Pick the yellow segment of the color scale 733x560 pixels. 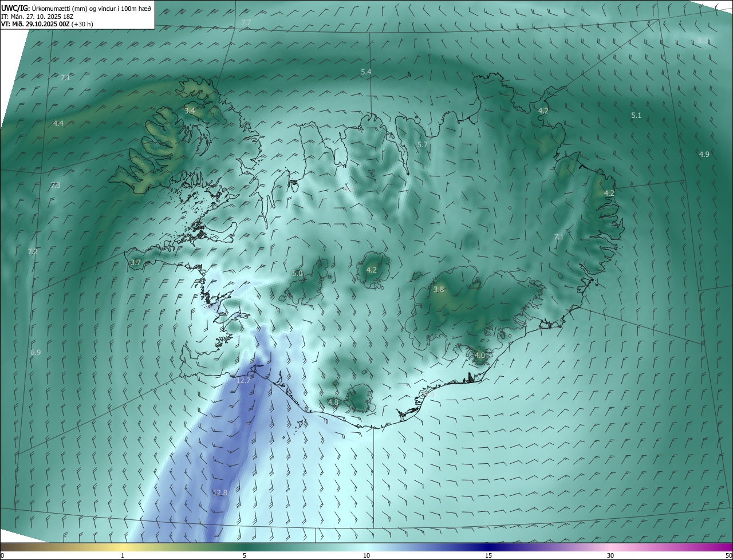pyautogui.click(x=123, y=547)
